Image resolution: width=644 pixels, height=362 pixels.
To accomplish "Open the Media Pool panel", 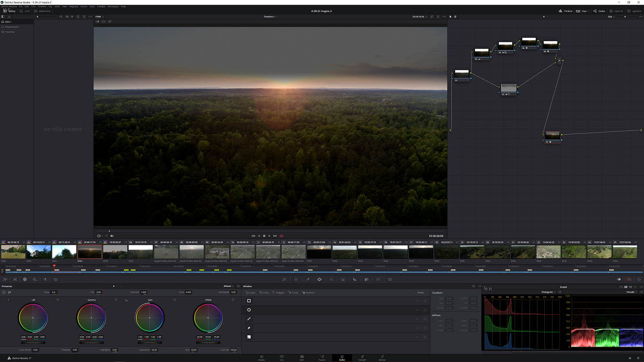I will tap(42, 11).
